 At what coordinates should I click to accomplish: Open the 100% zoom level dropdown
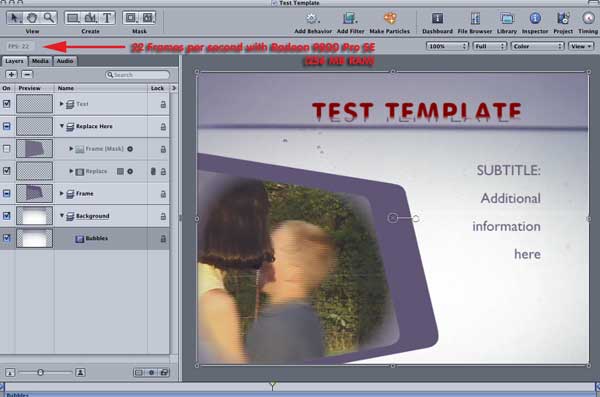pos(447,46)
